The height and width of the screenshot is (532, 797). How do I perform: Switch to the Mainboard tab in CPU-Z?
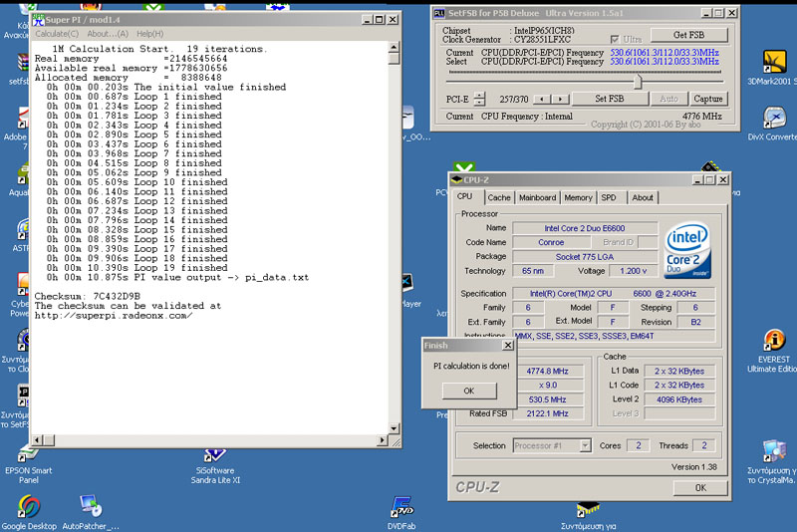pyautogui.click(x=537, y=197)
